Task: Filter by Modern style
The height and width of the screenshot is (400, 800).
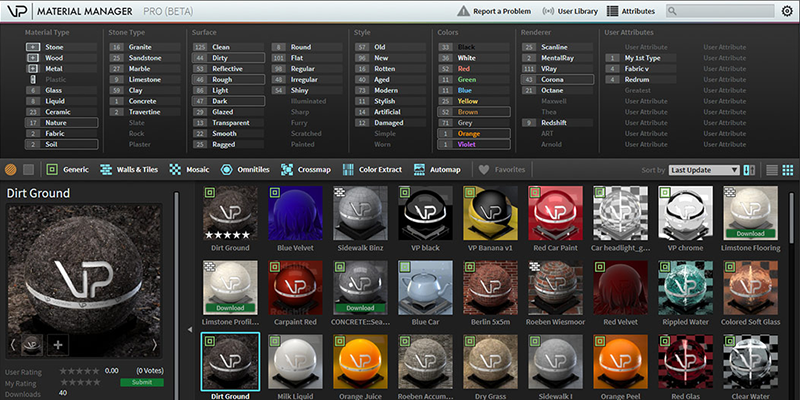Action: coord(390,90)
